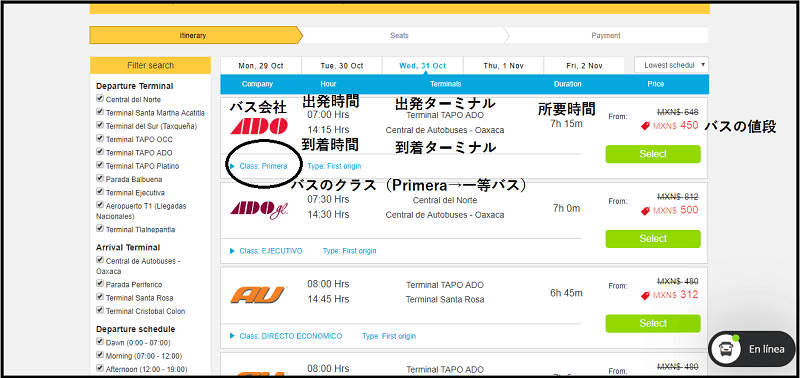Expand the Class: Primera details arrow
This screenshot has height=378, width=800.
coord(233,166)
